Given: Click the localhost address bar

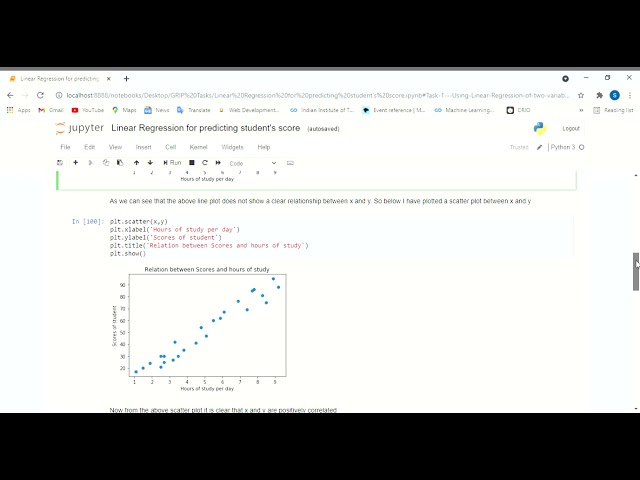Looking at the screenshot, I should (318, 96).
